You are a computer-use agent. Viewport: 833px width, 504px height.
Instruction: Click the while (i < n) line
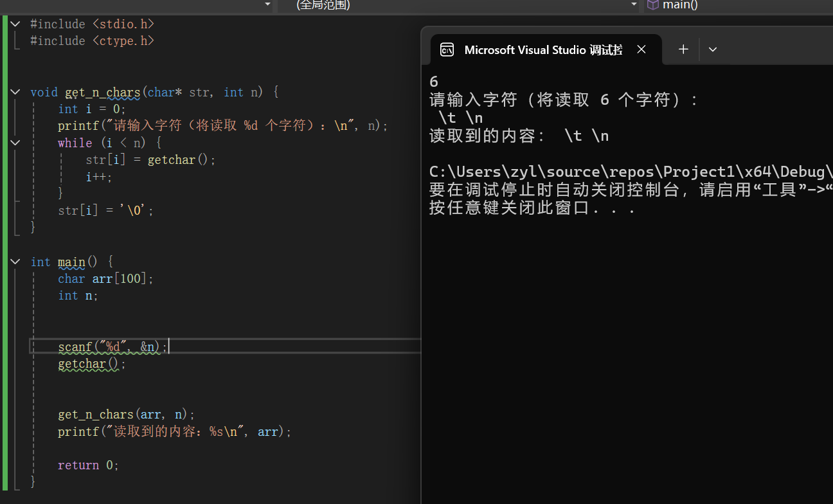[109, 142]
